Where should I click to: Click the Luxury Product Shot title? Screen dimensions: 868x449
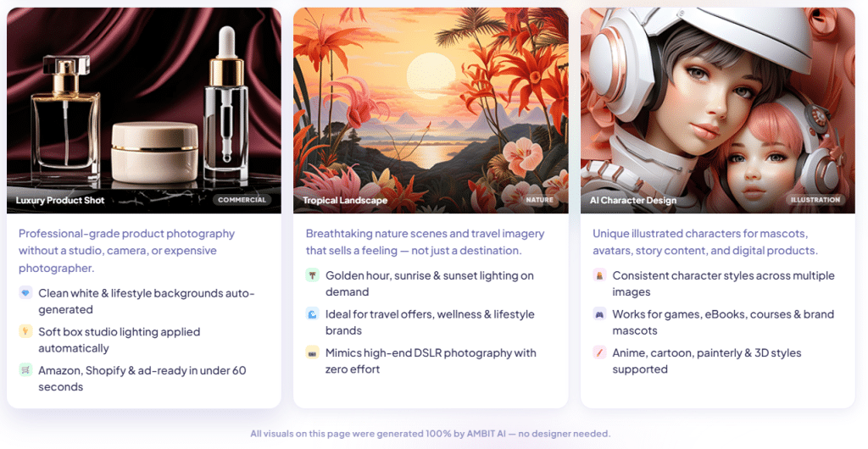[x=60, y=200]
